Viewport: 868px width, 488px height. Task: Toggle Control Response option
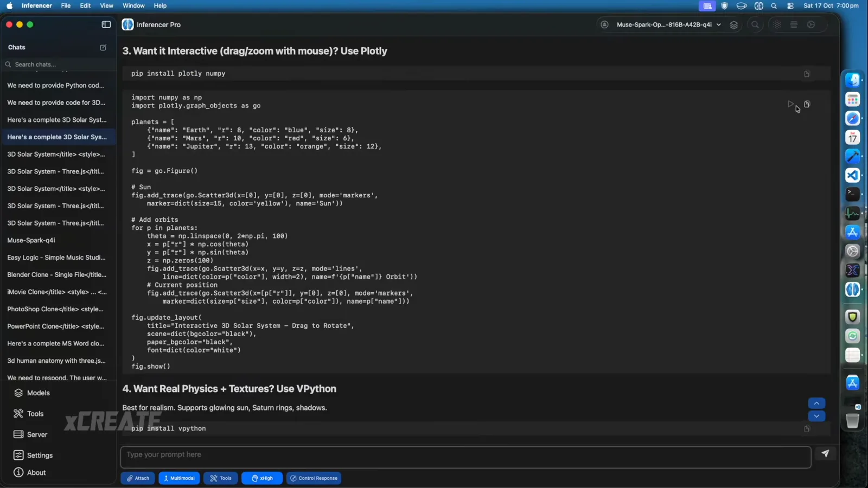pos(314,478)
